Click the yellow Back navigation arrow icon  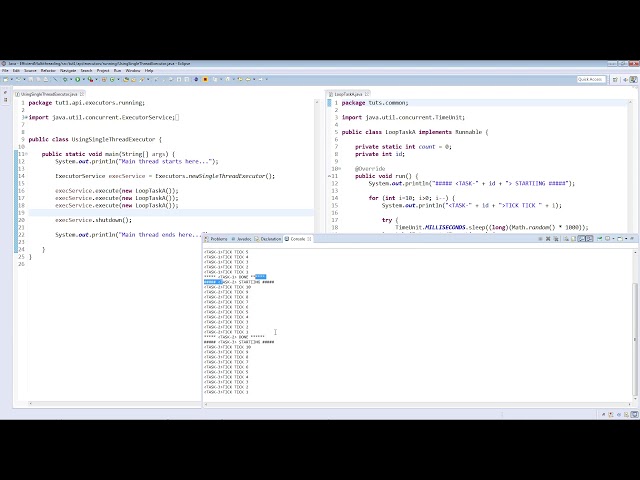pos(248,80)
